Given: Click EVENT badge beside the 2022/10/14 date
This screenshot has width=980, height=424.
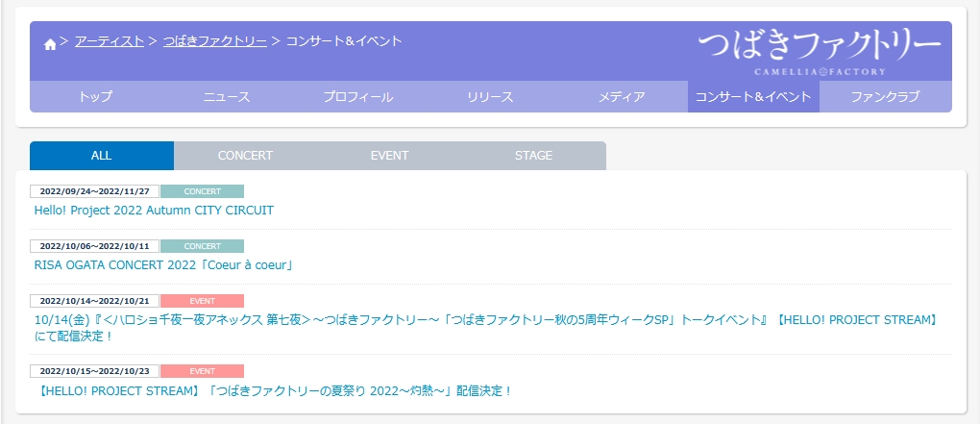Looking at the screenshot, I should tap(202, 301).
